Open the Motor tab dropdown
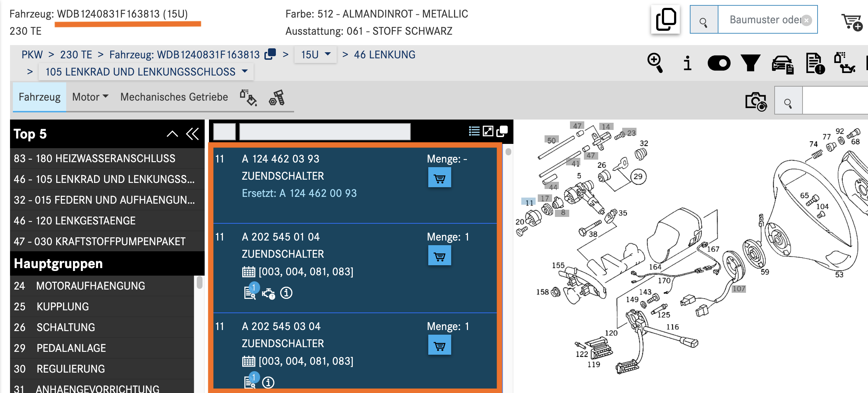This screenshot has width=868, height=393. point(90,97)
